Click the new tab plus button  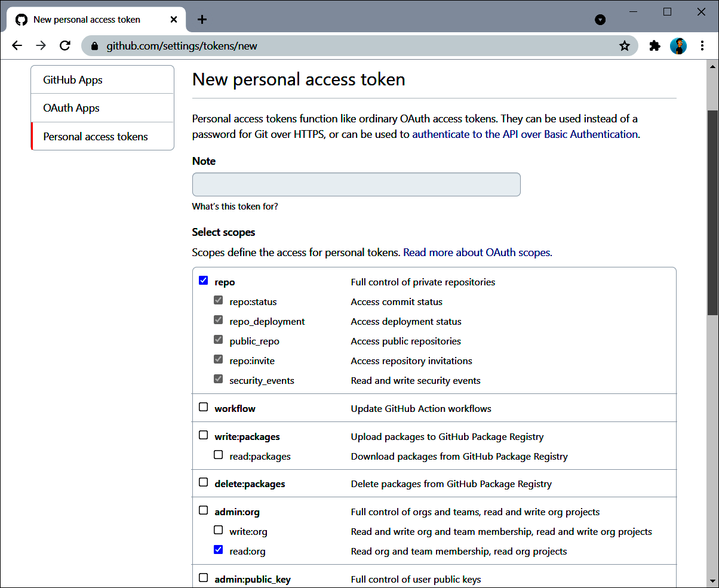[202, 19]
